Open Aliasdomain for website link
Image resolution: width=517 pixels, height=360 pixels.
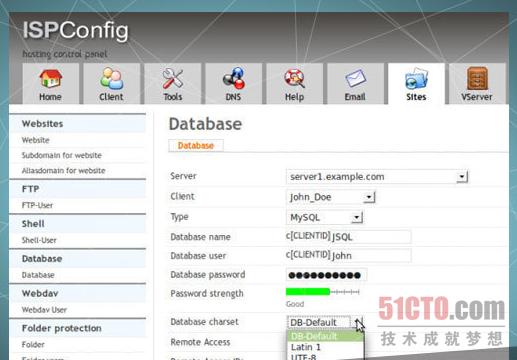pyautogui.click(x=63, y=171)
